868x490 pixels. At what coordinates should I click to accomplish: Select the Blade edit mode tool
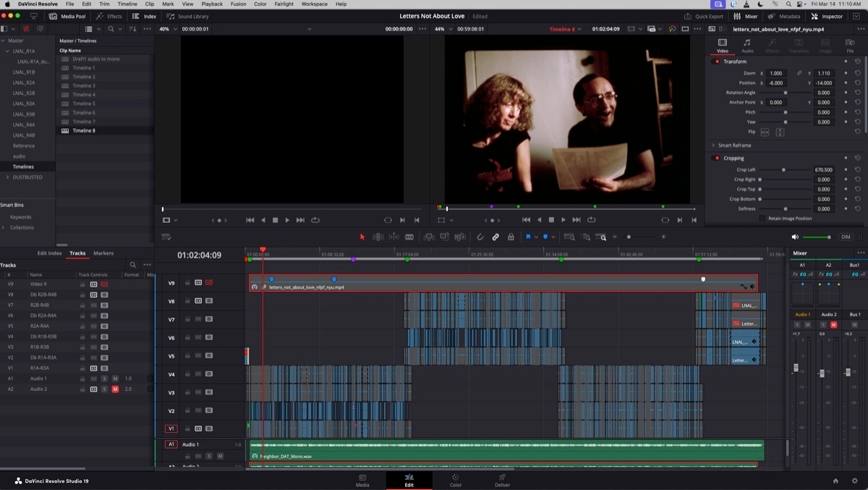[x=409, y=237]
